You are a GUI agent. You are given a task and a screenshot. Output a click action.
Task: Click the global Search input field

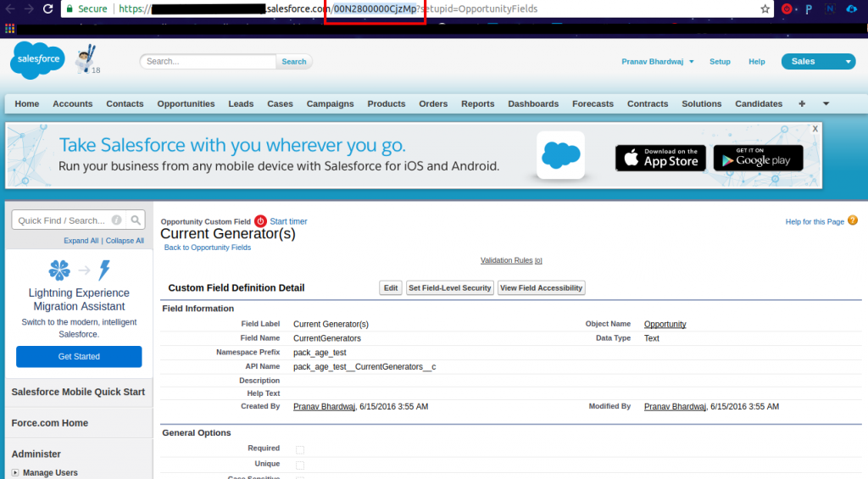coord(209,62)
